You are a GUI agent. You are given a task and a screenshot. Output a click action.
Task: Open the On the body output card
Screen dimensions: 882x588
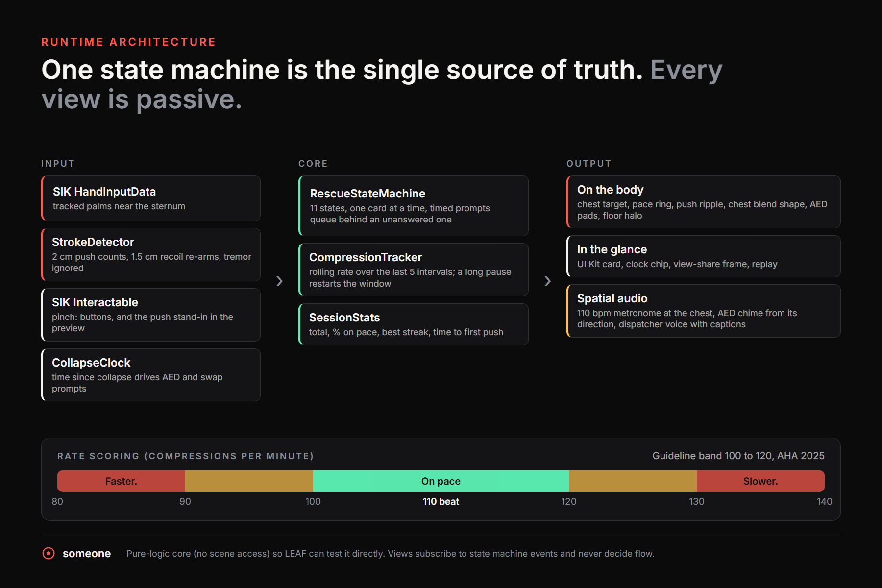[x=704, y=202]
